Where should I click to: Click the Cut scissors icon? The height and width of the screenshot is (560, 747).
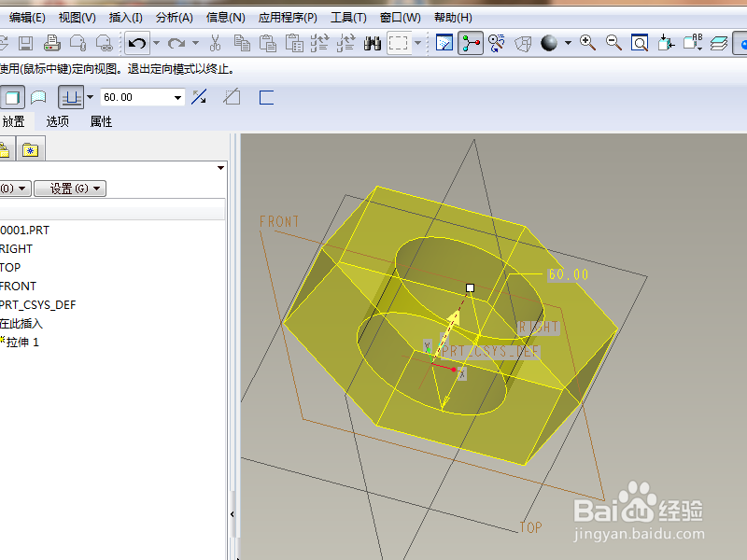click(x=216, y=43)
